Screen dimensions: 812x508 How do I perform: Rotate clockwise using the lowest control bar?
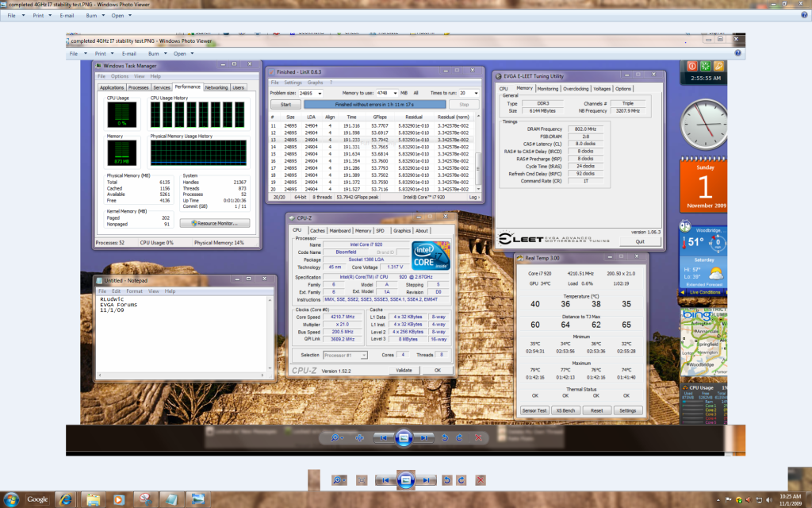[461, 480]
